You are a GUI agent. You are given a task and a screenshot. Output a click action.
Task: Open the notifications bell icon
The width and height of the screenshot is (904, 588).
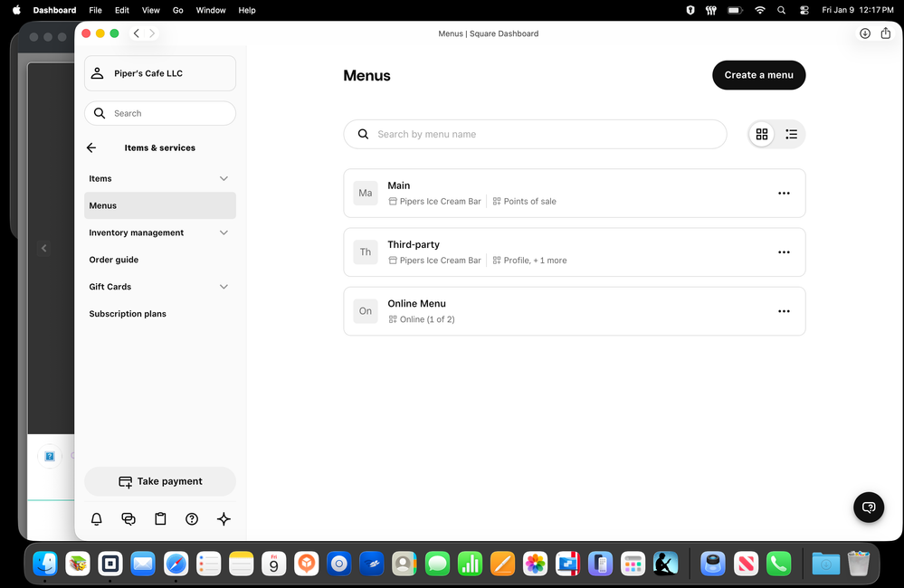97,518
